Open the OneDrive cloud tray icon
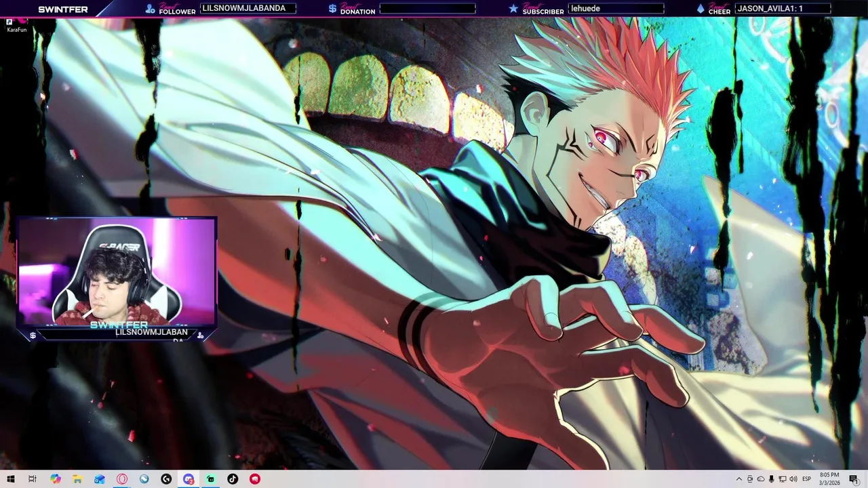Viewport: 868px width, 488px height. 761,479
